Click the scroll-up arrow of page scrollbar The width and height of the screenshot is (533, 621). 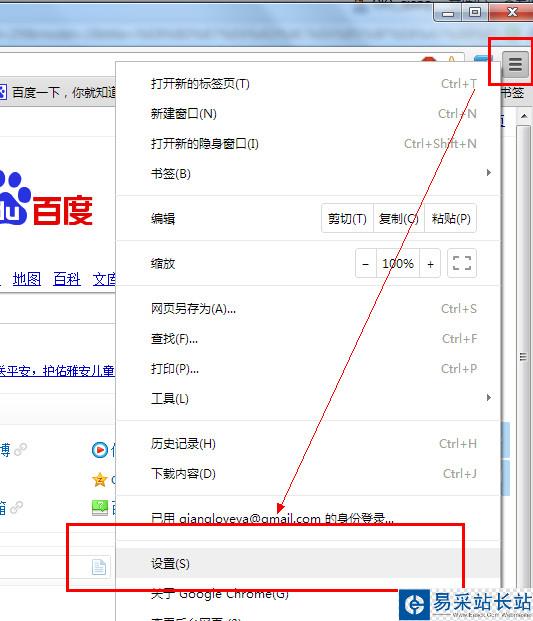tap(524, 116)
